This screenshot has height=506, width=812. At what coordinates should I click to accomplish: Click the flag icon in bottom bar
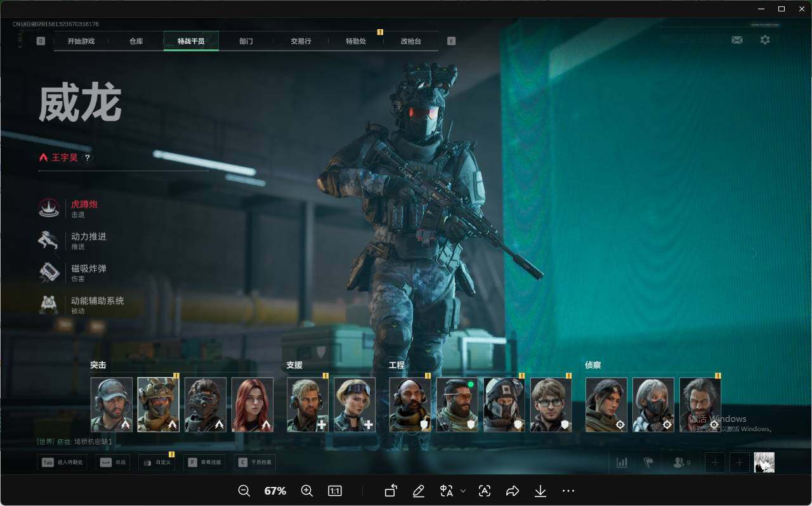(x=648, y=462)
